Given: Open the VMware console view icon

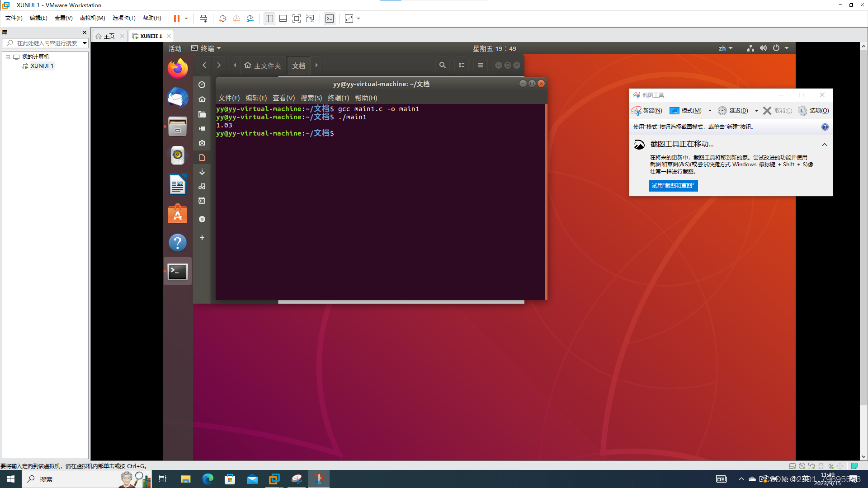Looking at the screenshot, I should click(330, 19).
